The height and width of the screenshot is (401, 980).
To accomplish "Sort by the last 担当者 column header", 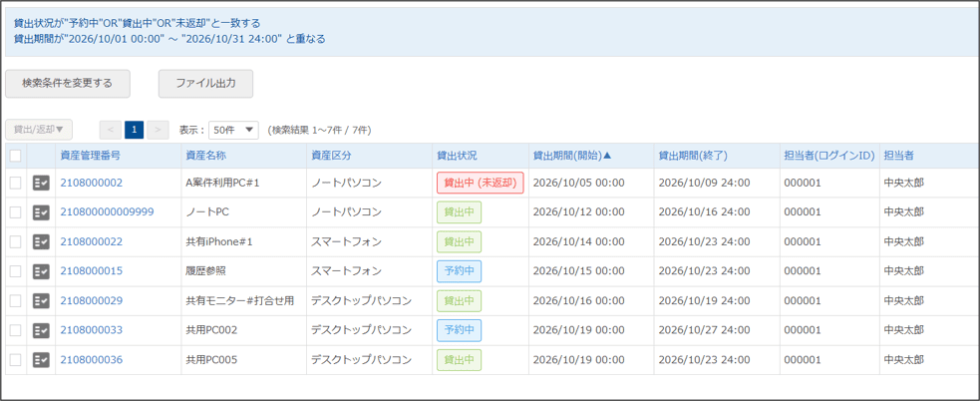I will click(899, 156).
